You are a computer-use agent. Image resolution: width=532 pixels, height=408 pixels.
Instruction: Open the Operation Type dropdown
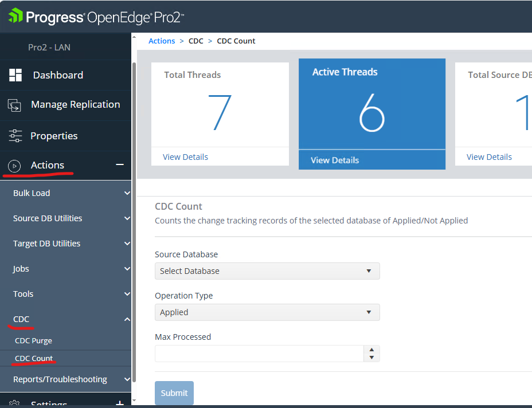tap(267, 312)
